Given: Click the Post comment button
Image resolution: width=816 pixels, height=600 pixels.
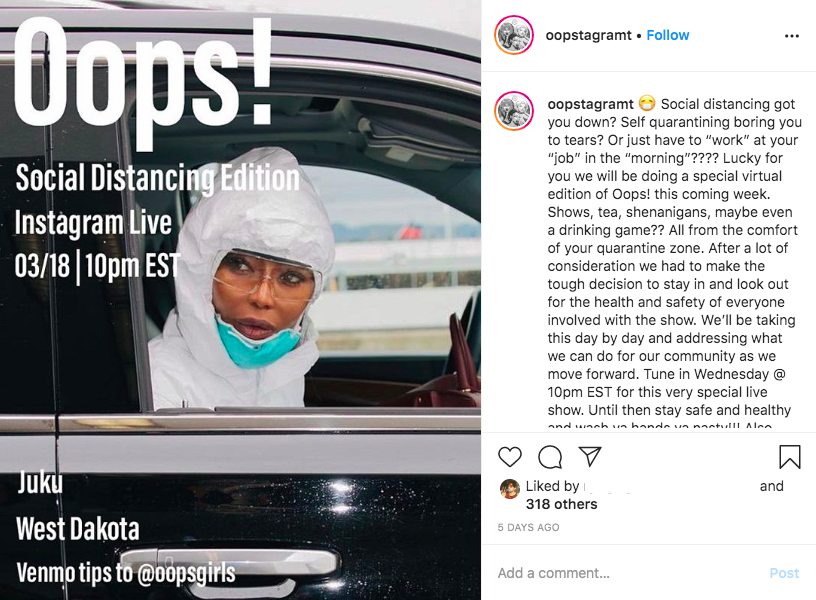Looking at the screenshot, I should [x=784, y=573].
